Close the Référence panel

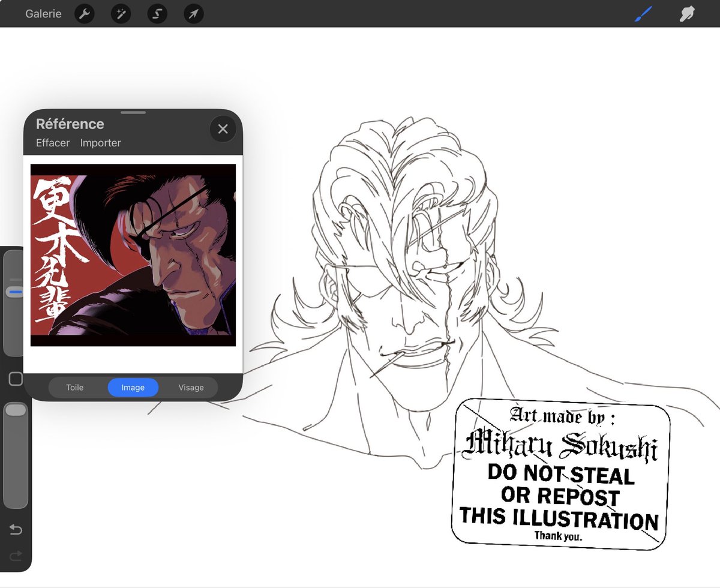pyautogui.click(x=223, y=129)
